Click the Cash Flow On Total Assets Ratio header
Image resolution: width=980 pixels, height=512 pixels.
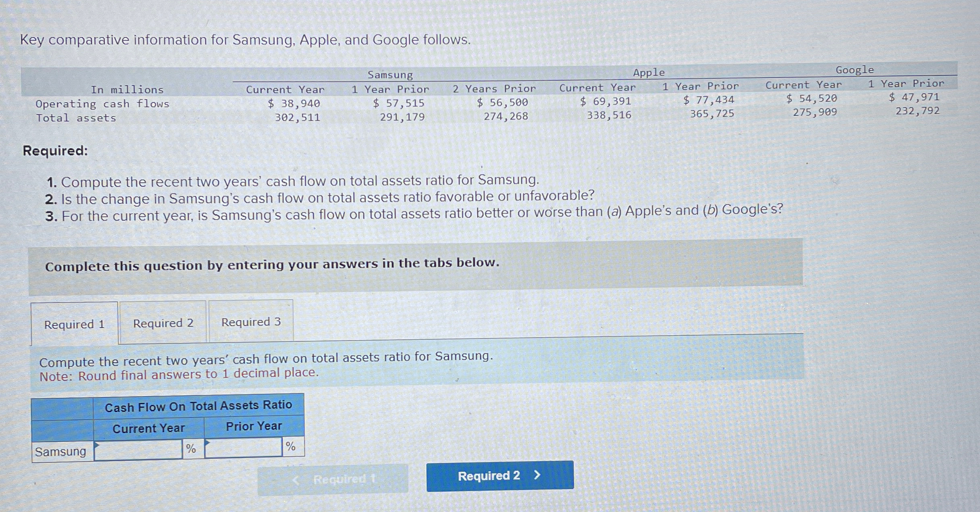pos(198,406)
